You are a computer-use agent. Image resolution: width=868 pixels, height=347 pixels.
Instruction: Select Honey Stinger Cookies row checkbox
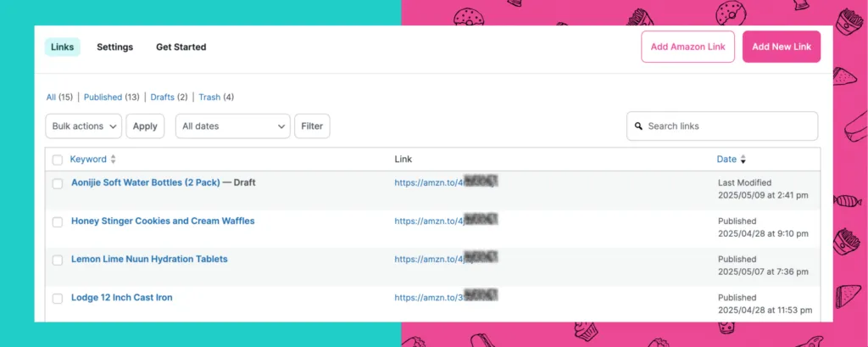tap(58, 222)
